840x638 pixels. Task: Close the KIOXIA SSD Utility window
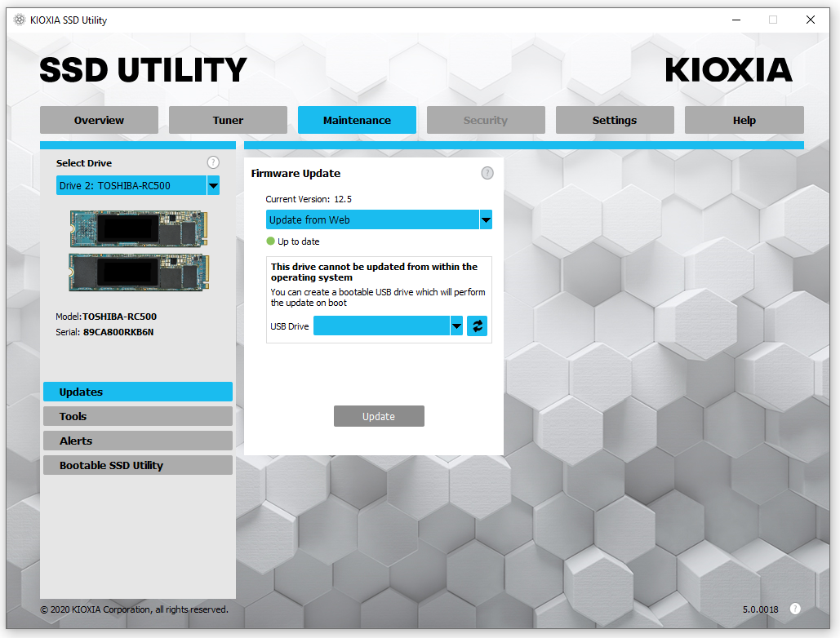pos(811,20)
